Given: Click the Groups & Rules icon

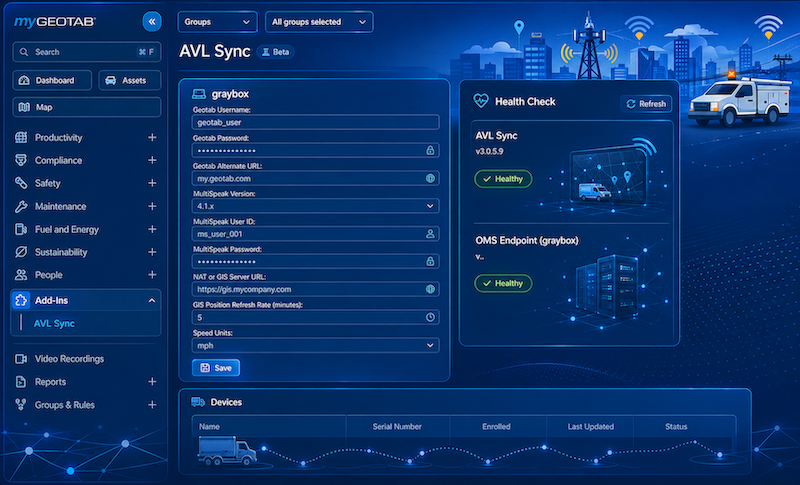Looking at the screenshot, I should [21, 404].
